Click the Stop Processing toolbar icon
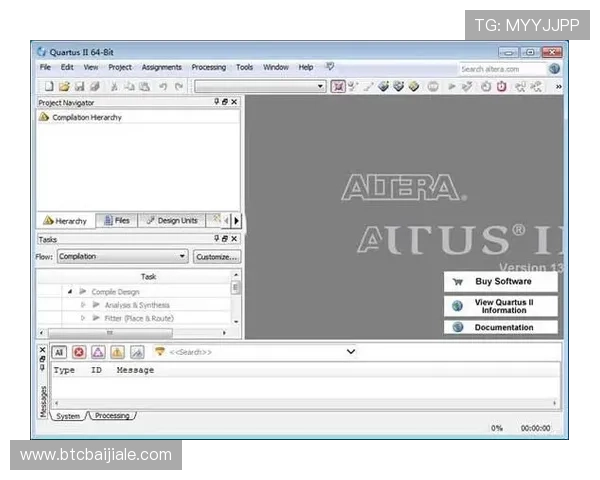The height and width of the screenshot is (480, 600). point(434,87)
